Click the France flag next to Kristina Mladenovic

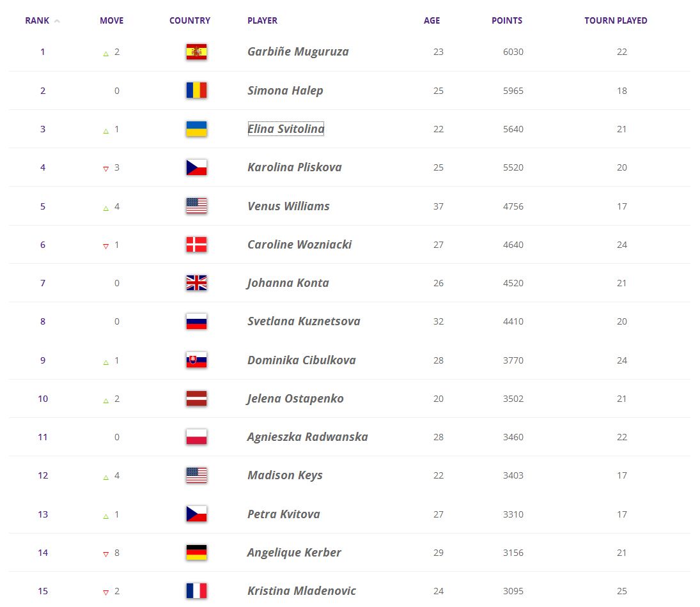click(196, 591)
